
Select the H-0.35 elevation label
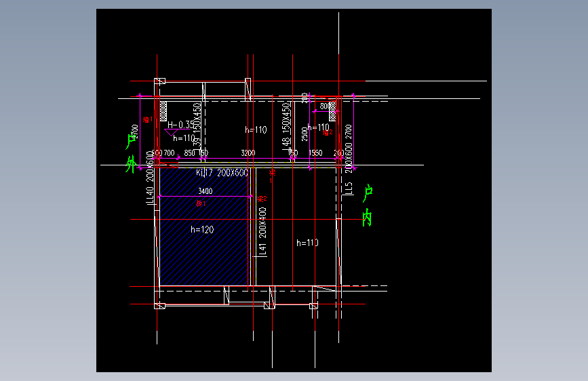180,125
